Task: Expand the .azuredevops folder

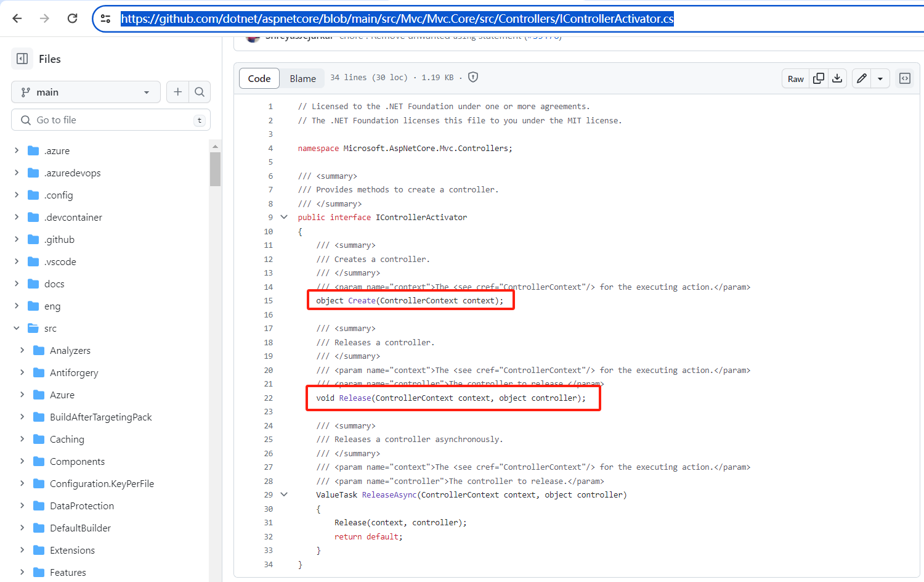Action: pyautogui.click(x=17, y=173)
